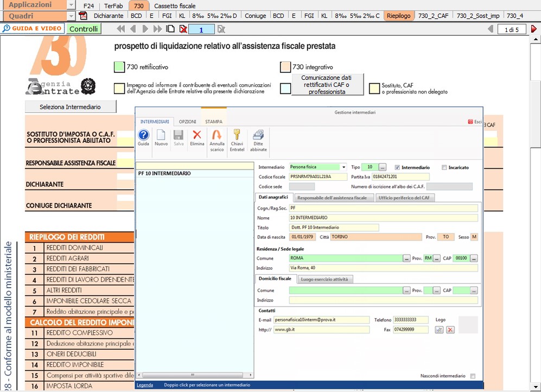Tick the 730 rettificativo green box
The width and height of the screenshot is (541, 392).
[119, 67]
